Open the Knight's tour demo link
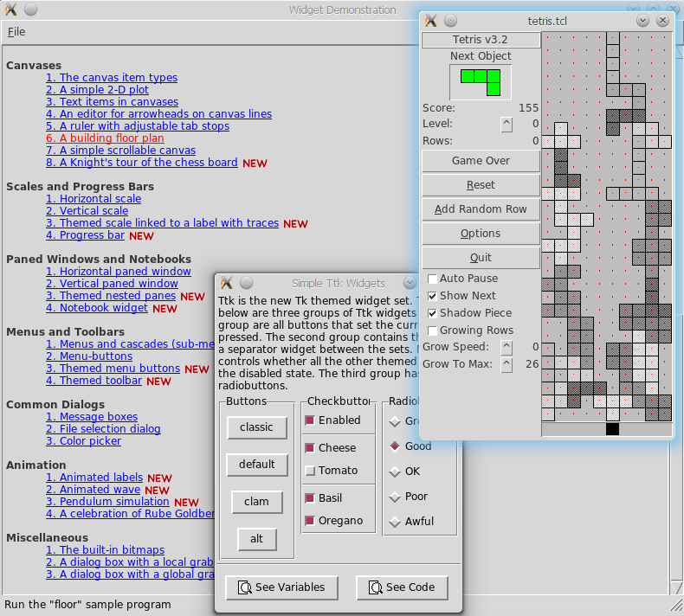This screenshot has width=684, height=616. (142, 163)
